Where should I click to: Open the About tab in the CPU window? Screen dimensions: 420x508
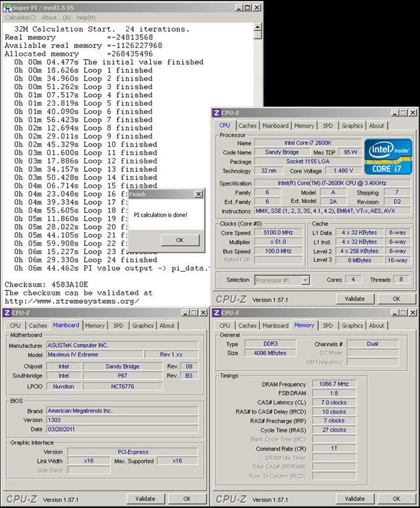click(x=377, y=126)
